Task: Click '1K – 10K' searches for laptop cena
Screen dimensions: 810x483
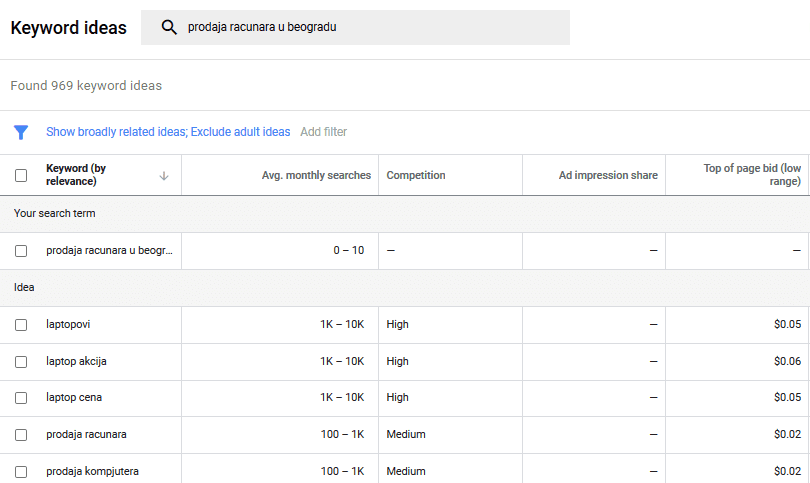Action: coord(342,397)
